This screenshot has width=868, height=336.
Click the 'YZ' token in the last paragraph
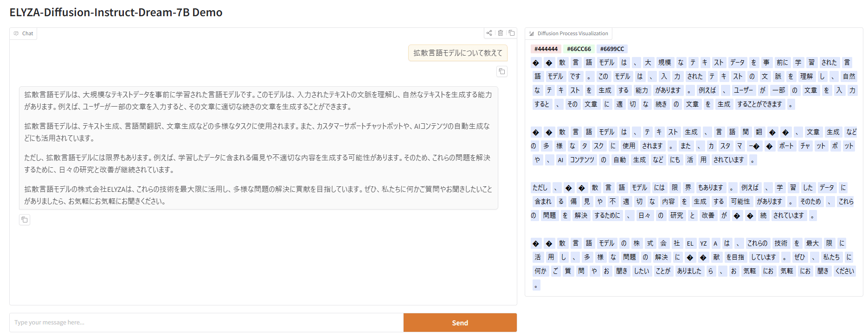coord(703,243)
